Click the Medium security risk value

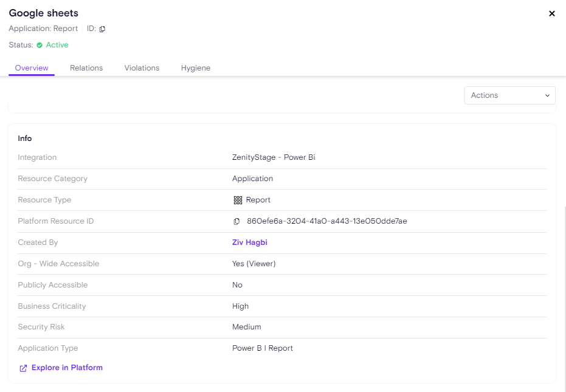[x=246, y=327]
